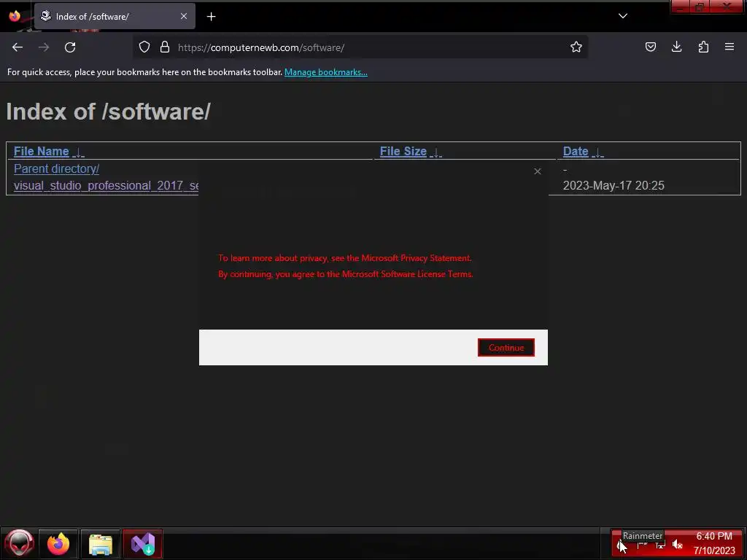Go back using the browser back arrow

pos(18,47)
